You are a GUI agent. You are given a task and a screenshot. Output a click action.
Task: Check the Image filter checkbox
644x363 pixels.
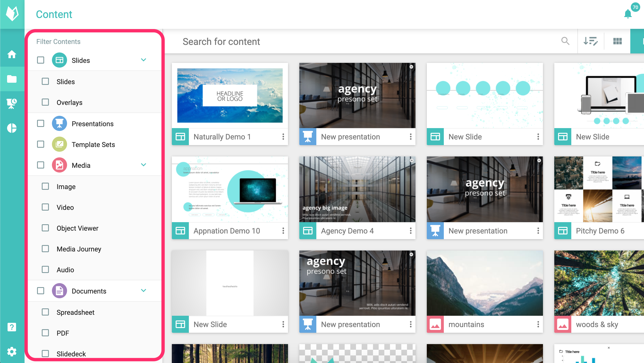(x=45, y=186)
